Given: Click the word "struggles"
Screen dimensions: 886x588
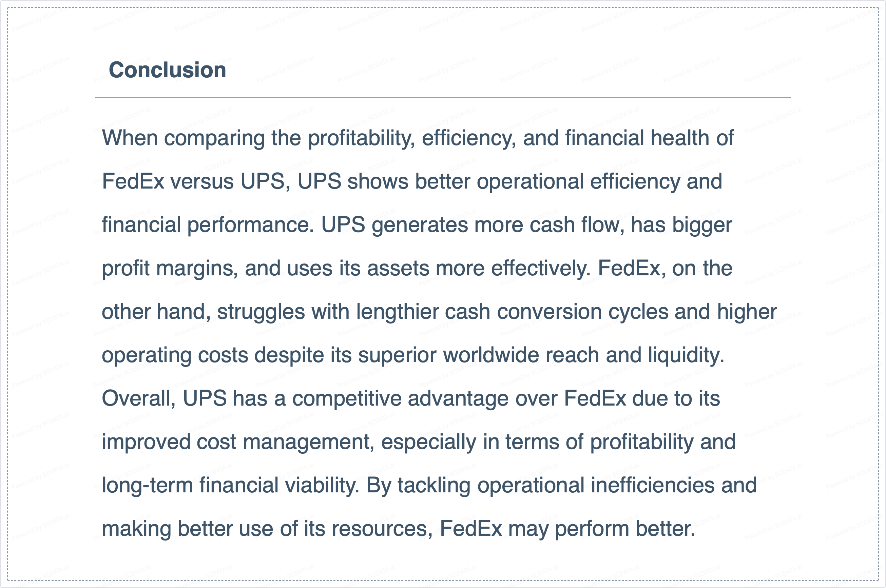Looking at the screenshot, I should click(x=261, y=312).
